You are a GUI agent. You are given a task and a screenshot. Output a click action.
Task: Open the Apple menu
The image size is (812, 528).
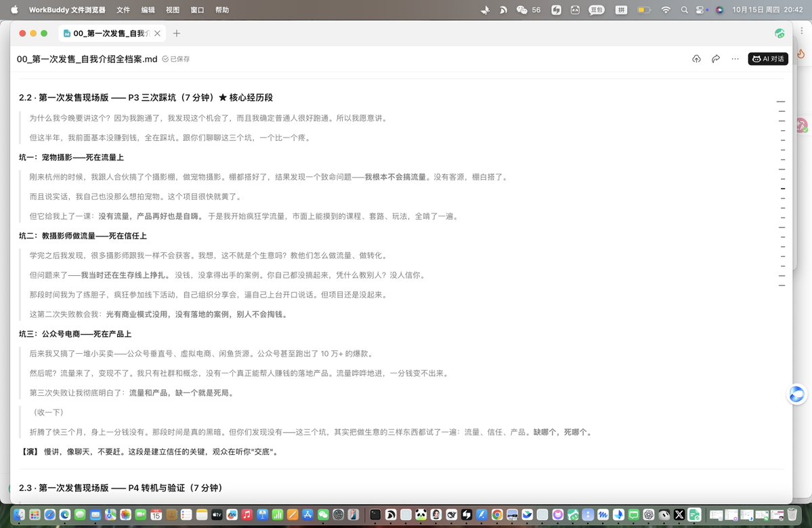click(x=14, y=10)
